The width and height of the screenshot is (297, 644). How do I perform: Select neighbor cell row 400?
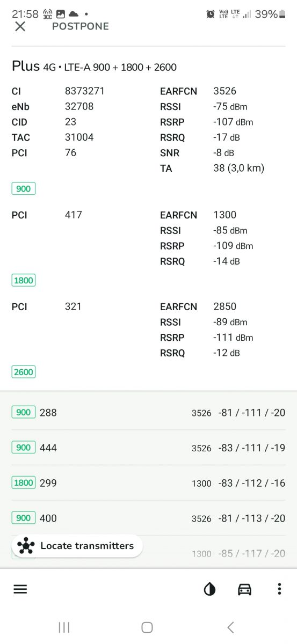pos(148,518)
